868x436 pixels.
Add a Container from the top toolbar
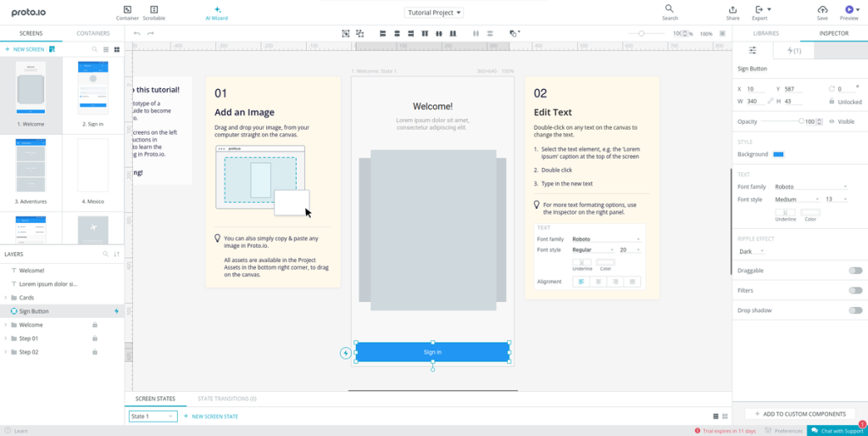[127, 13]
